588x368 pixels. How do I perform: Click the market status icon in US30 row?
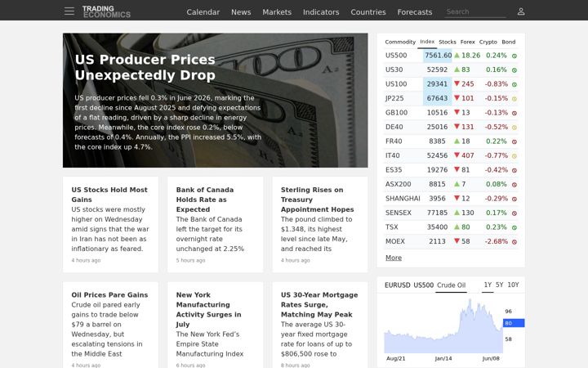click(514, 70)
